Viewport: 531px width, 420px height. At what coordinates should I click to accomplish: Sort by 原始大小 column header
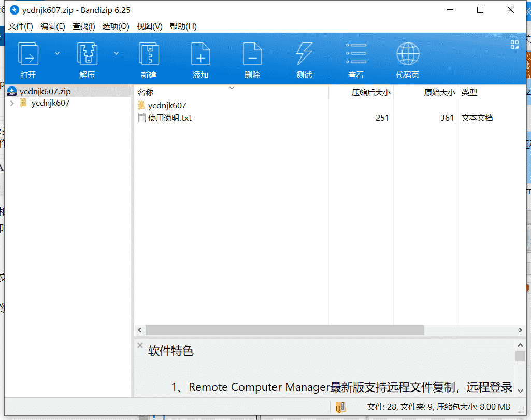439,92
